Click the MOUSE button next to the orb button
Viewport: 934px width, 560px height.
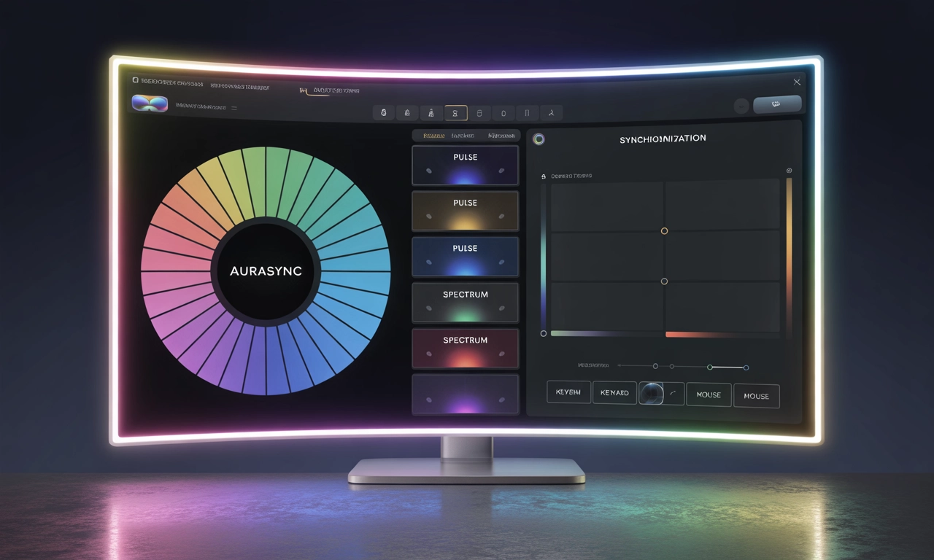coord(709,394)
